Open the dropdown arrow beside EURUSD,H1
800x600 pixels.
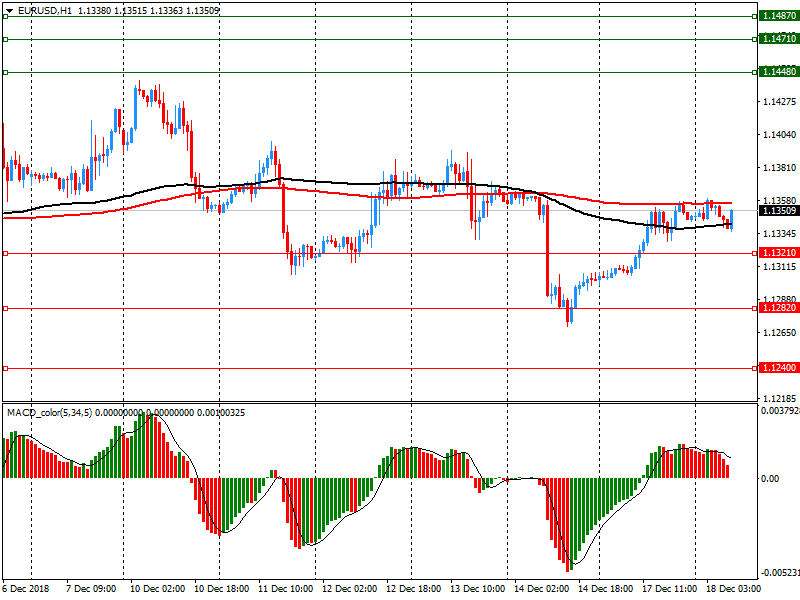click(x=8, y=10)
